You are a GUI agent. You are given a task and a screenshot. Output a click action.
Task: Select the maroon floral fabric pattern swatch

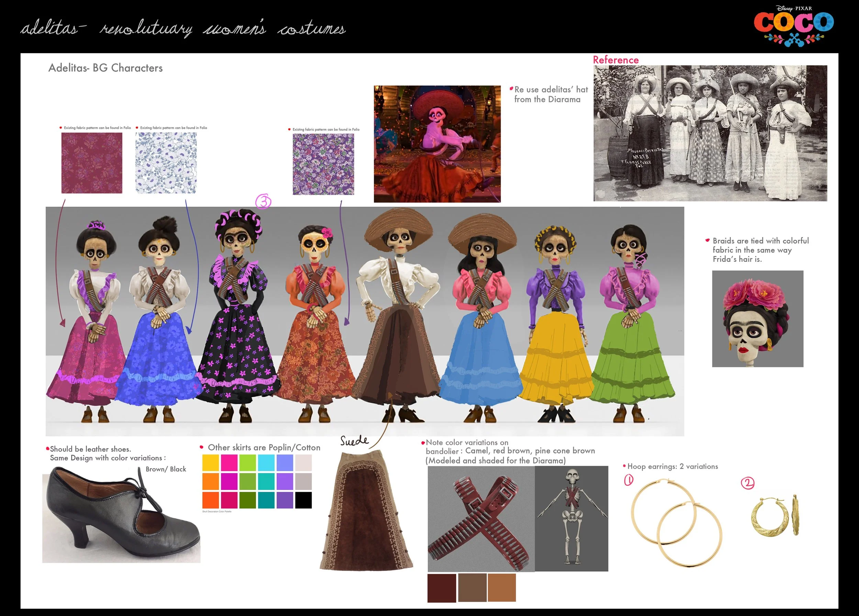[x=92, y=163]
